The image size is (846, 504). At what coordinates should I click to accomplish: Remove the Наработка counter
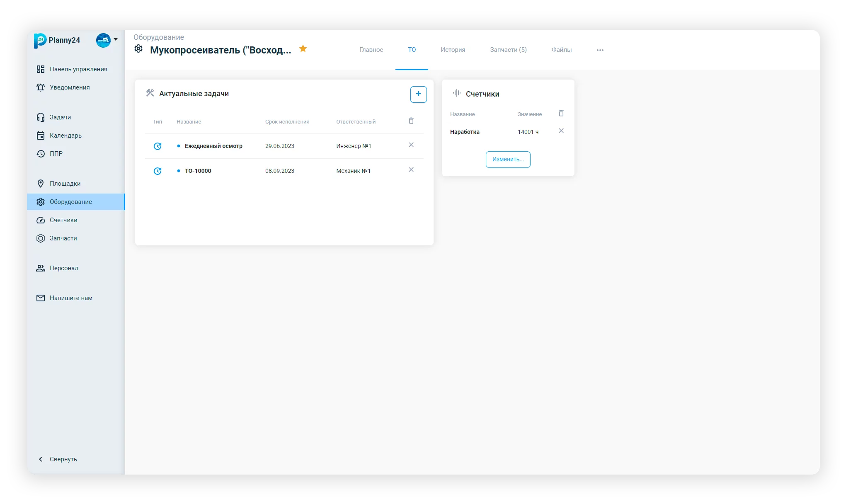pyautogui.click(x=561, y=131)
